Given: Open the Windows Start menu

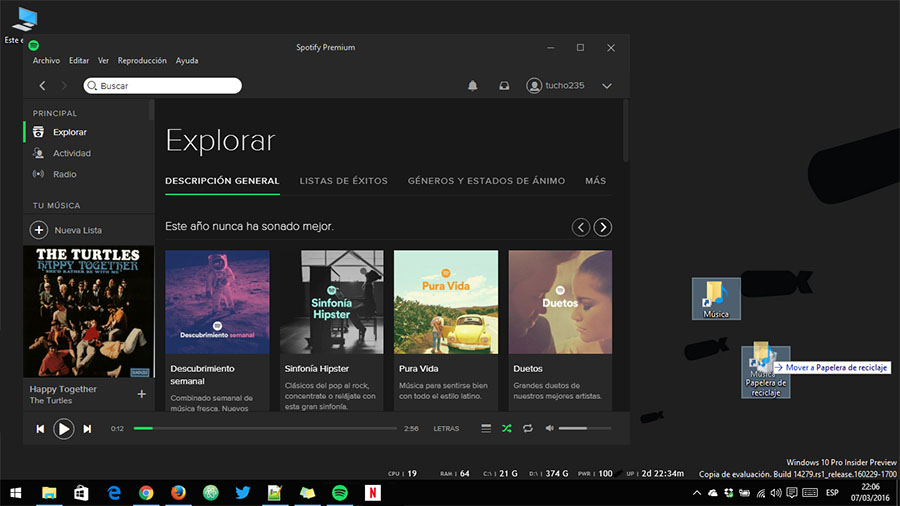Looking at the screenshot, I should point(15,493).
